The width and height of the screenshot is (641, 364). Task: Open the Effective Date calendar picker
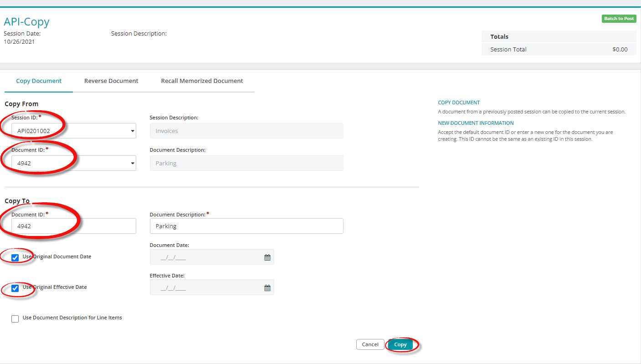click(x=267, y=288)
